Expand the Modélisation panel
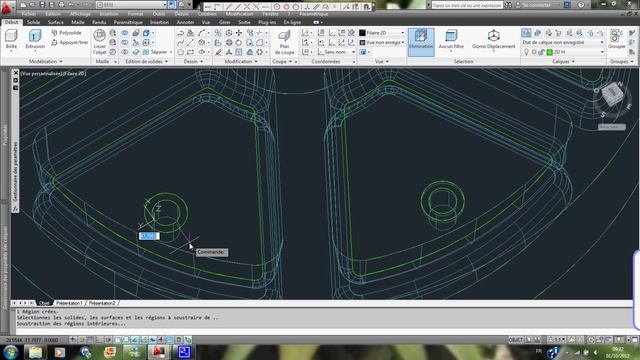Image resolution: width=640 pixels, height=360 pixels. point(46,62)
